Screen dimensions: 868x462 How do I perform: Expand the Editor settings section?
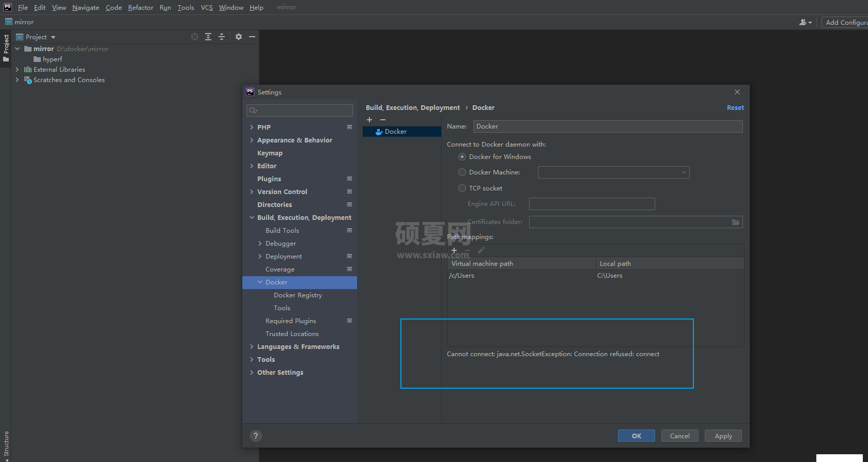[252, 166]
